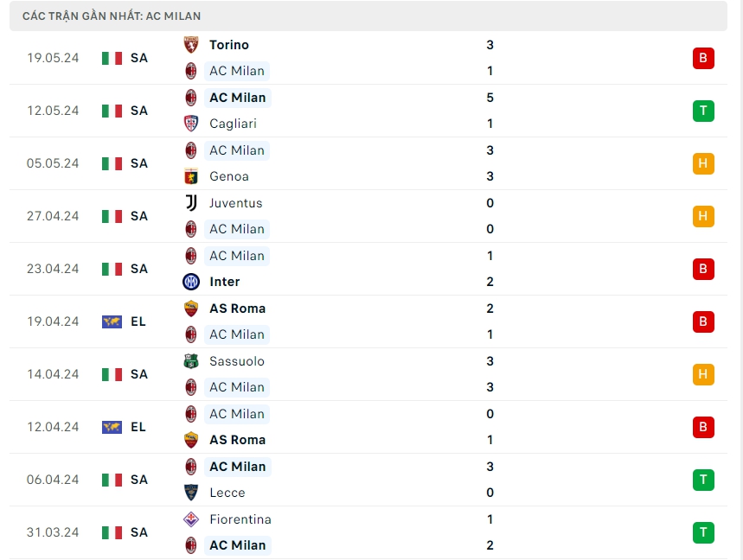Click the Các trận gần nhất: AC Milan header
Image resolution: width=743 pixels, height=560 pixels.
tap(112, 16)
